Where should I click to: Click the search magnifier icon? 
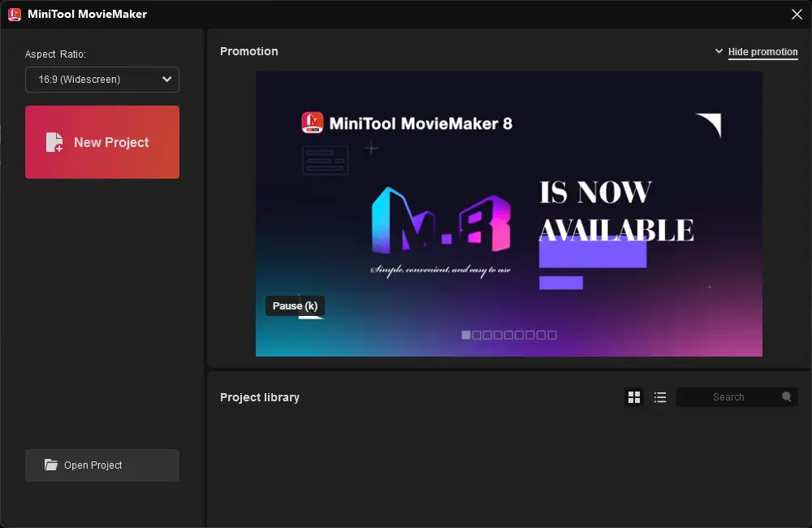[787, 397]
